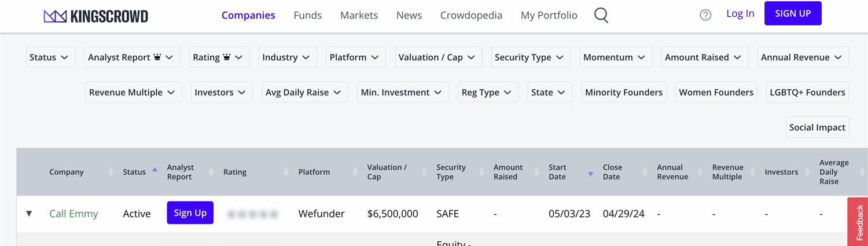The height and width of the screenshot is (246, 868).
Task: Sort by Annual Revenue column header
Action: (672, 172)
